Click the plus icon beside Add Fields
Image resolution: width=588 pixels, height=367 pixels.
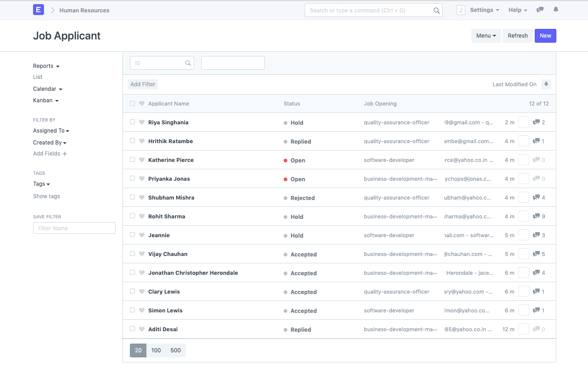click(65, 154)
